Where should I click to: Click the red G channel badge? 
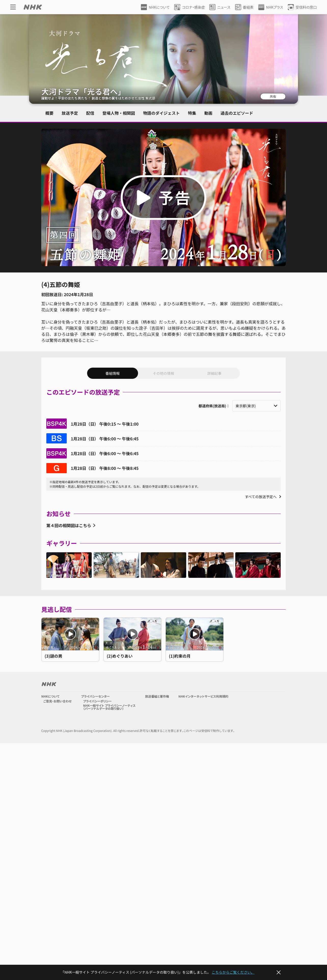point(56,468)
